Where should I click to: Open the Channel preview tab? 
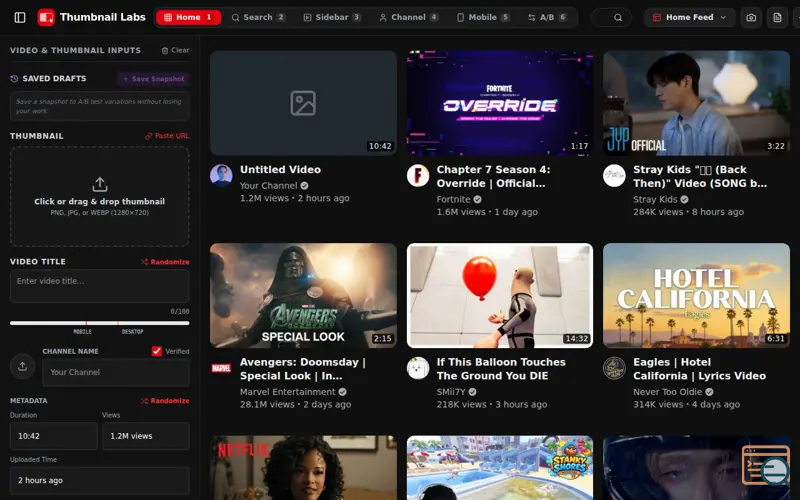408,17
